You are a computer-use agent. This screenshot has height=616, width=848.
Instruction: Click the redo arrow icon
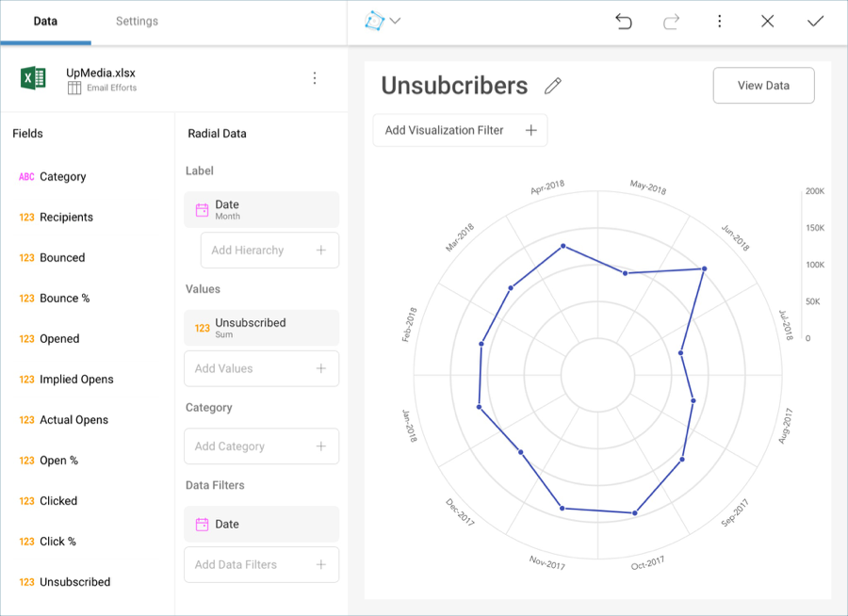point(671,21)
